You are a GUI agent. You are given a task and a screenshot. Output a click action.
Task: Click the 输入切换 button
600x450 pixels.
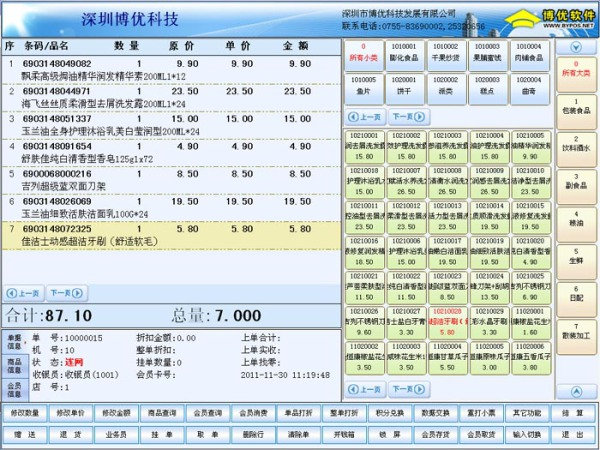pos(527,435)
